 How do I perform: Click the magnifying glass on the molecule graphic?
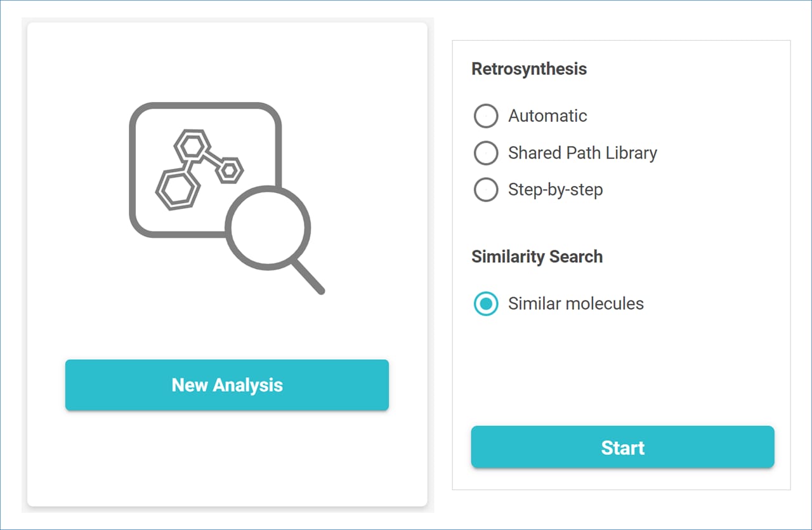tap(268, 227)
